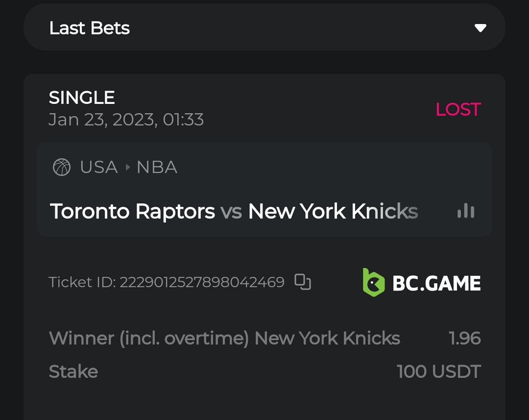Click the 1.96 odds value
Screen dimensions: 529x420
[x=465, y=338]
